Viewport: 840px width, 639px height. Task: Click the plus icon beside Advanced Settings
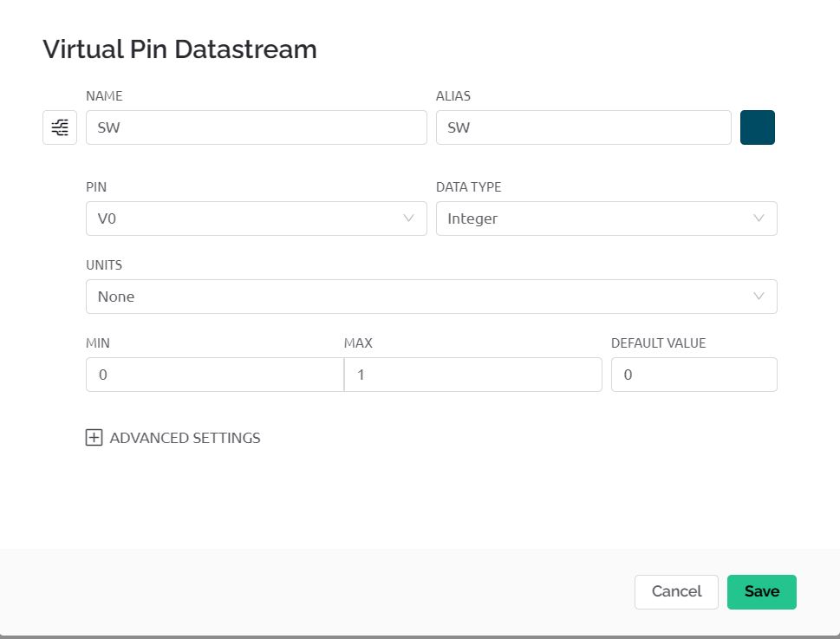(94, 438)
